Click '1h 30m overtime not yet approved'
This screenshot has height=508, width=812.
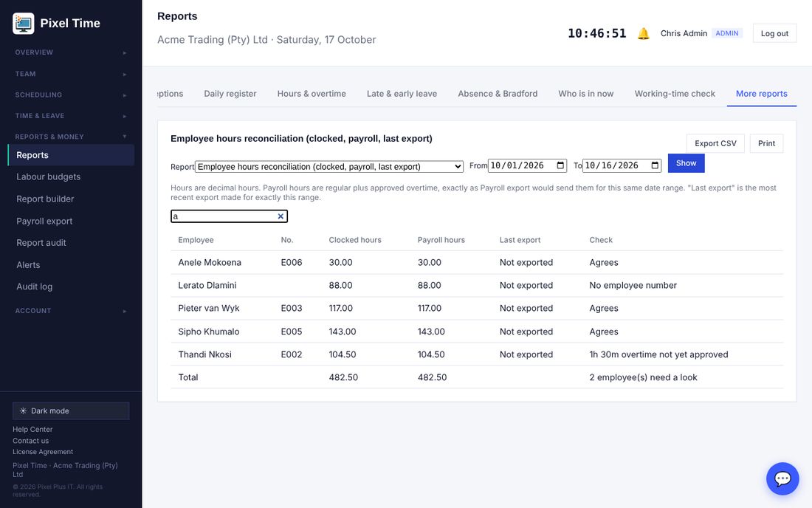point(658,354)
